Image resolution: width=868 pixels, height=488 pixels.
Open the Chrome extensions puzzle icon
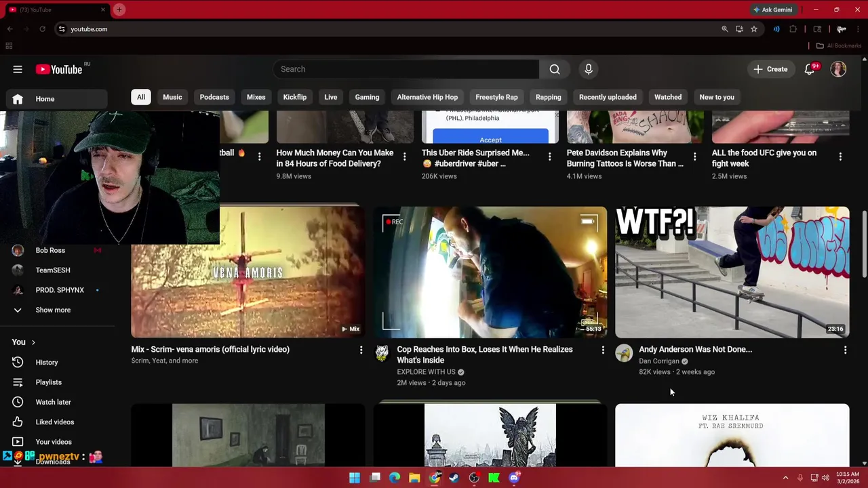pyautogui.click(x=793, y=29)
